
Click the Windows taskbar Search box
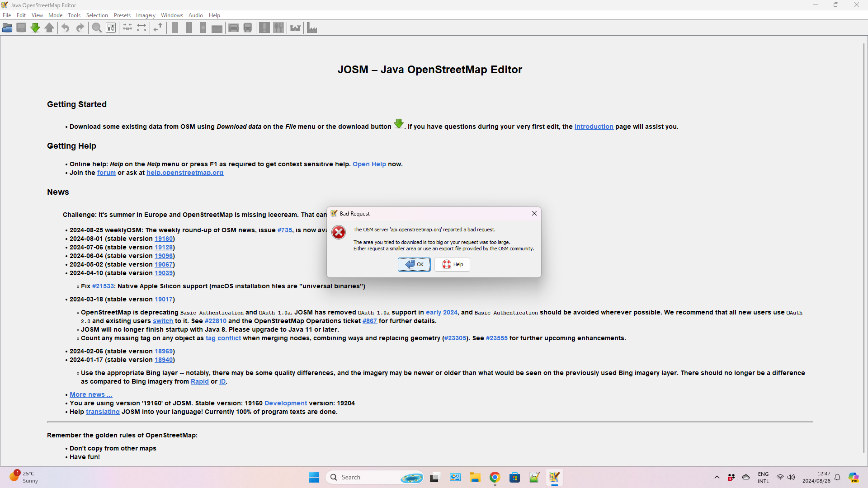[x=366, y=477]
